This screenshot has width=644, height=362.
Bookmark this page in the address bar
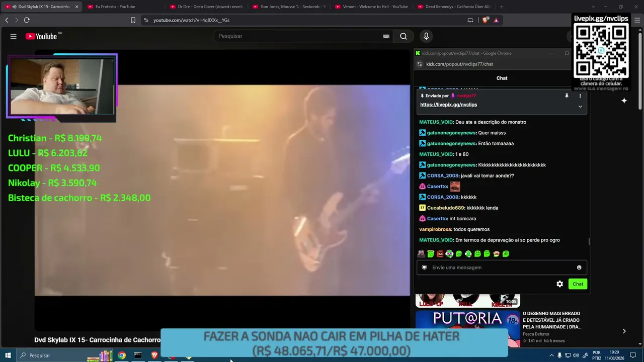point(133,20)
